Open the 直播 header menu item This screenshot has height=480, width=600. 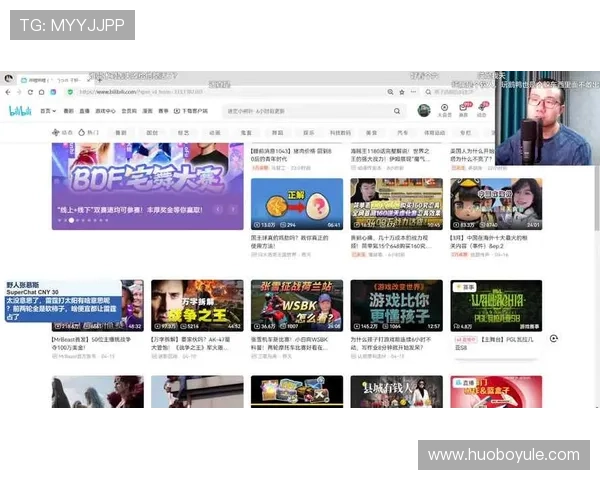click(x=84, y=111)
